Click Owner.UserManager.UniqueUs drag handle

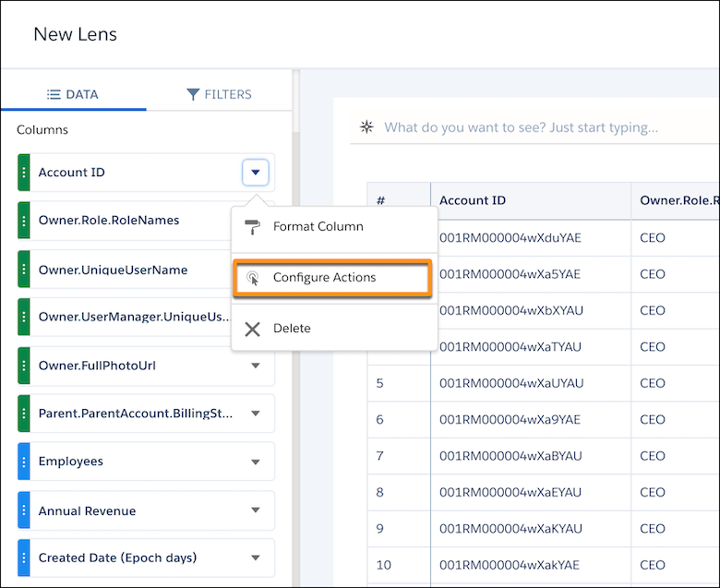(x=24, y=318)
